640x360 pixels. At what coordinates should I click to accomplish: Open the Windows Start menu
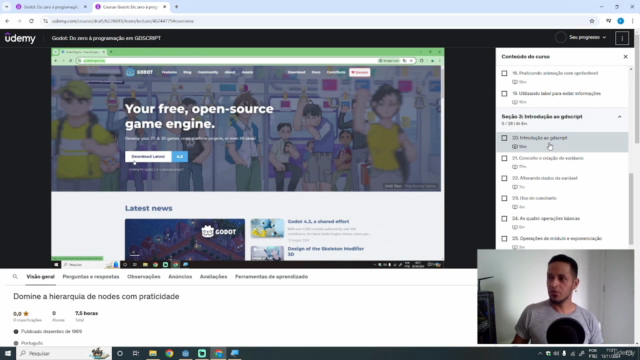pyautogui.click(x=8, y=353)
